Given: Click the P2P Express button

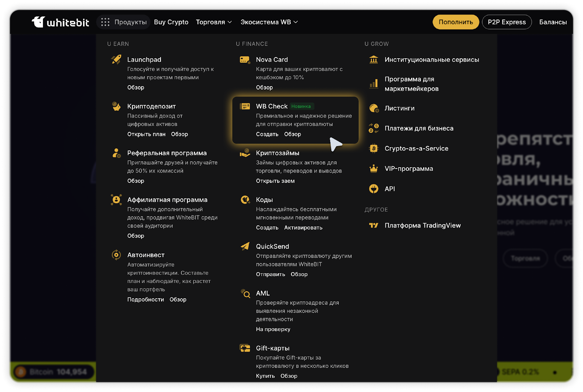Looking at the screenshot, I should point(506,22).
